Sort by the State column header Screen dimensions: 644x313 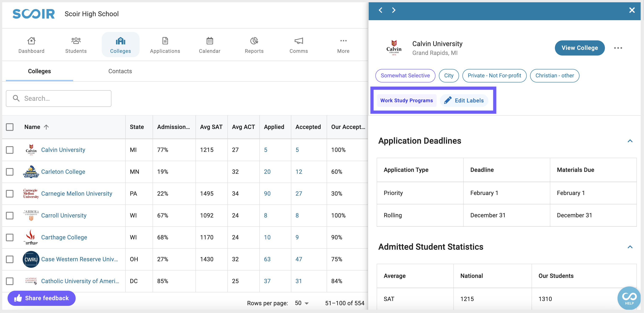coord(137,127)
